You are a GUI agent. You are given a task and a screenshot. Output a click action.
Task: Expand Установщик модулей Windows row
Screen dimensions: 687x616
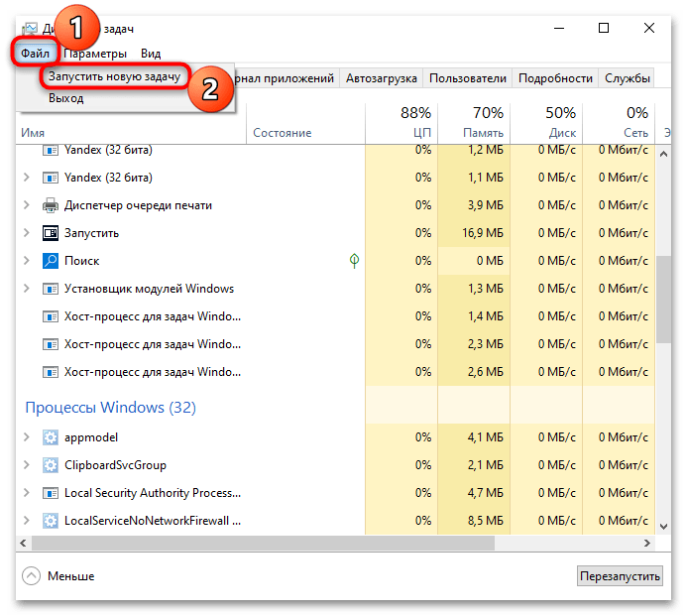(27, 288)
